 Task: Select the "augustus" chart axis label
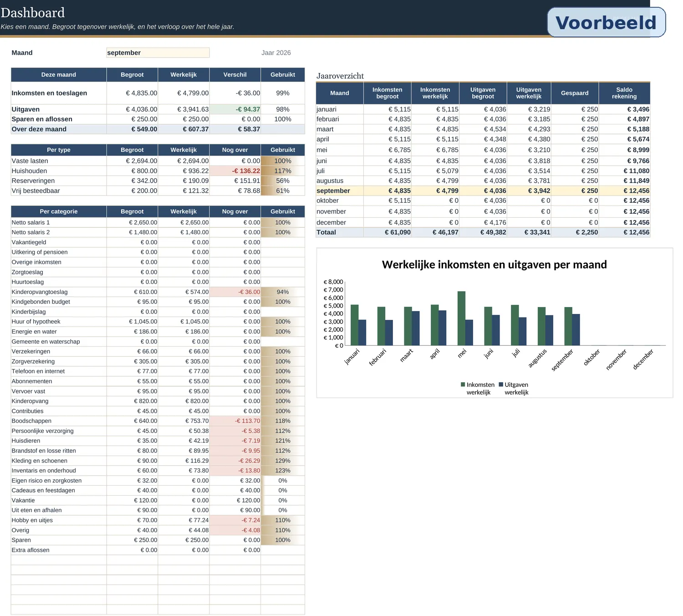[538, 358]
